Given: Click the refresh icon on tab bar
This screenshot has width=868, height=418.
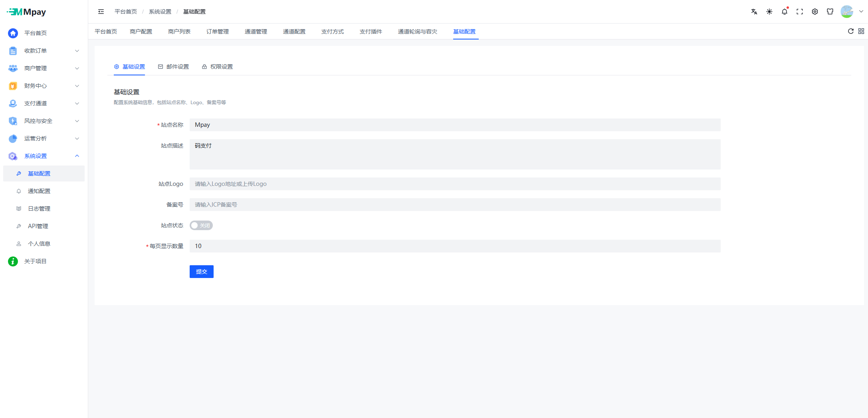Looking at the screenshot, I should pyautogui.click(x=850, y=31).
